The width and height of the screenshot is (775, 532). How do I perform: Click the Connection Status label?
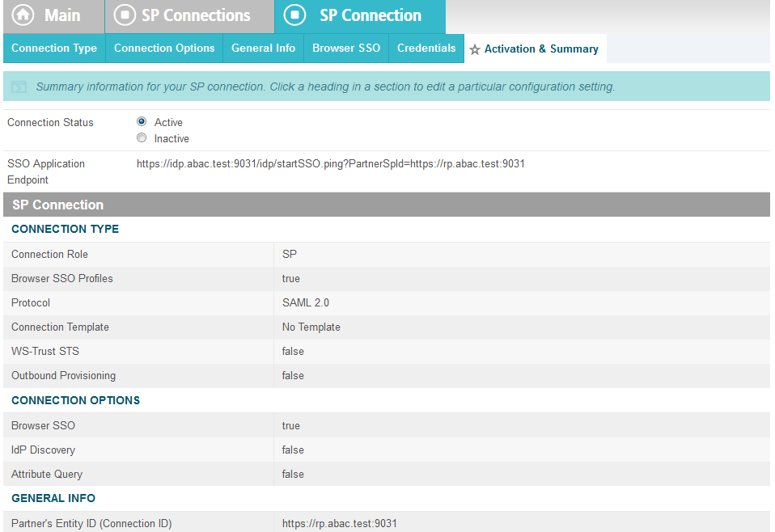coord(50,123)
